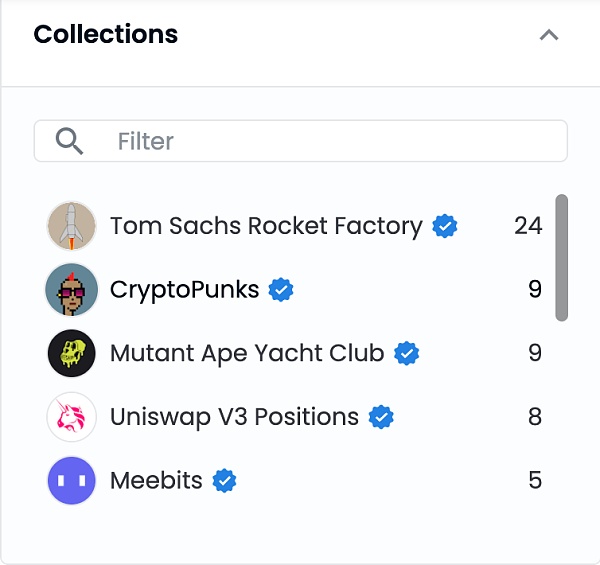Screen dimensions: 600x565
Task: Click verified badge next to CryptoPunks
Action: click(x=282, y=290)
